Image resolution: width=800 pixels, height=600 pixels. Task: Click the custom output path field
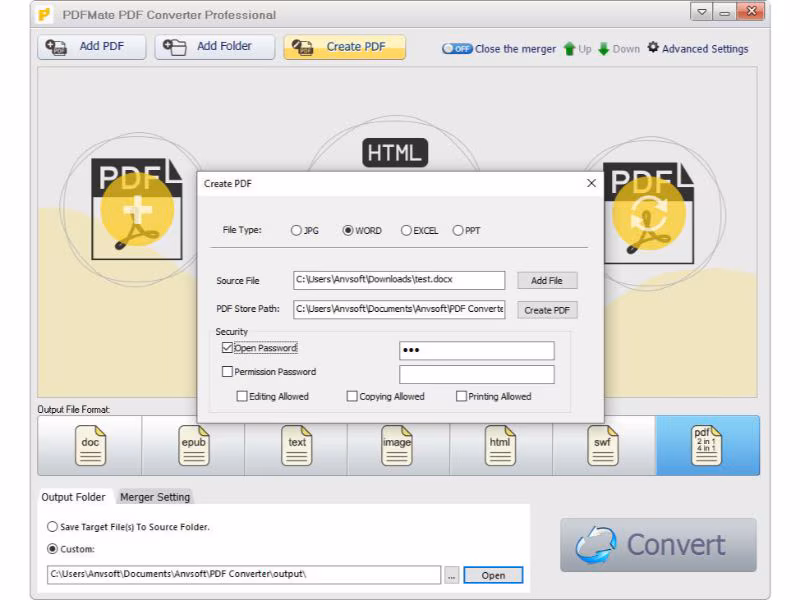pyautogui.click(x=244, y=574)
